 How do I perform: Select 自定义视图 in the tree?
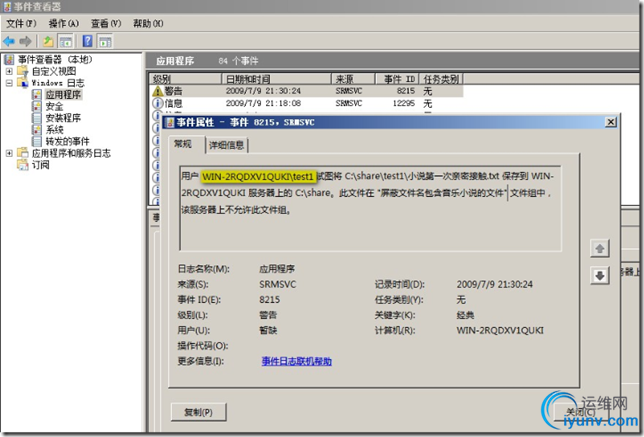point(54,71)
